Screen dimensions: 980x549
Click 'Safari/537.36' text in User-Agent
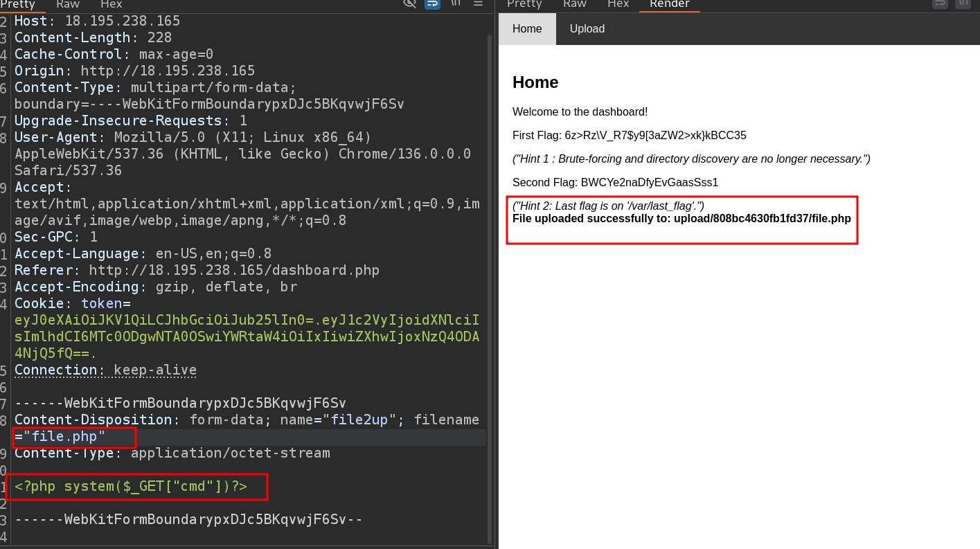(68, 170)
